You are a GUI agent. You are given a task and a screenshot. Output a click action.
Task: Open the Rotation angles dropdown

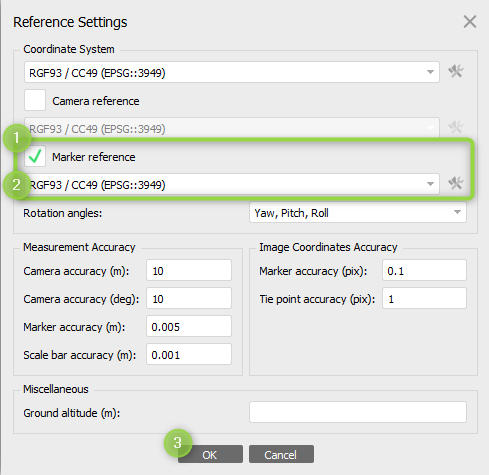click(358, 212)
